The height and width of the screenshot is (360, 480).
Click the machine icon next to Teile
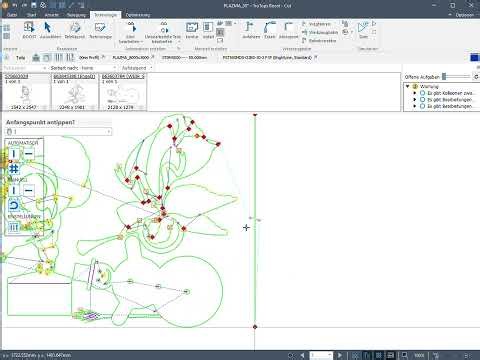36,58
